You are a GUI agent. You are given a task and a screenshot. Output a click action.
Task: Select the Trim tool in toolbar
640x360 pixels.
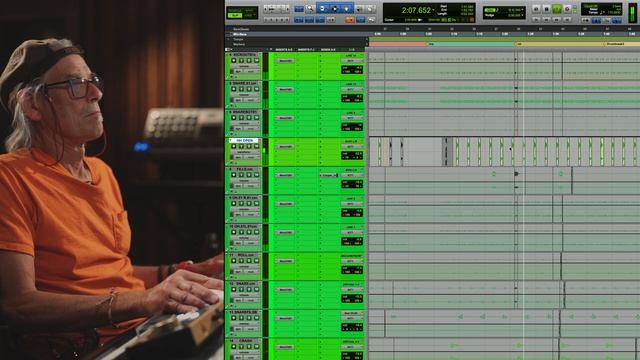pos(322,9)
